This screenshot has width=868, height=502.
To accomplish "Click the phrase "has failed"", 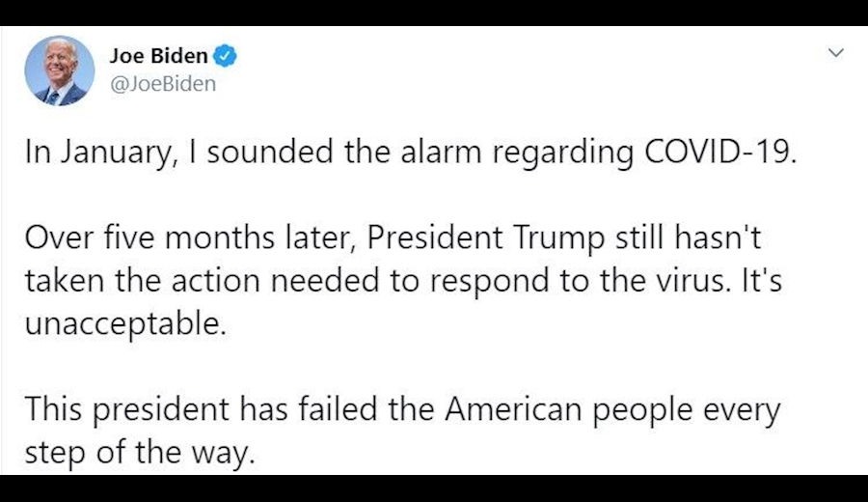I will 295,408.
